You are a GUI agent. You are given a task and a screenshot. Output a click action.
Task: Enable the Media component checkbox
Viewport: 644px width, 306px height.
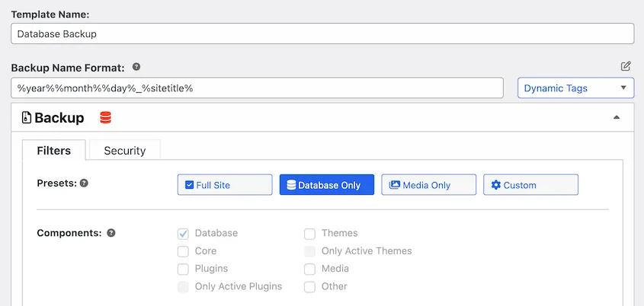[x=309, y=269]
